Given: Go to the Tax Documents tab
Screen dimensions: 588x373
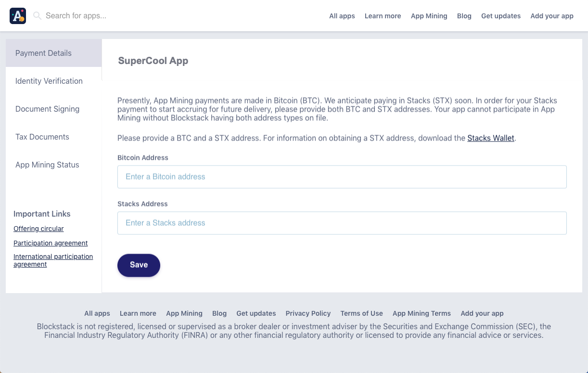Looking at the screenshot, I should (x=42, y=137).
